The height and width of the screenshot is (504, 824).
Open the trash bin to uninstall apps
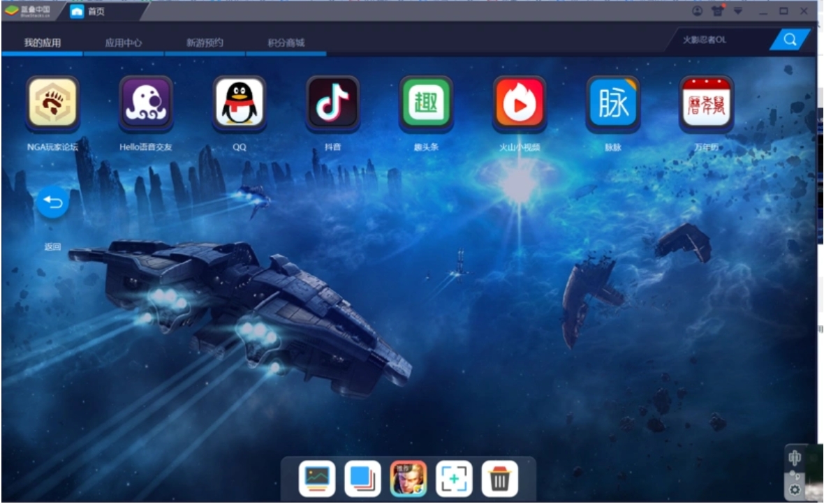tap(500, 479)
